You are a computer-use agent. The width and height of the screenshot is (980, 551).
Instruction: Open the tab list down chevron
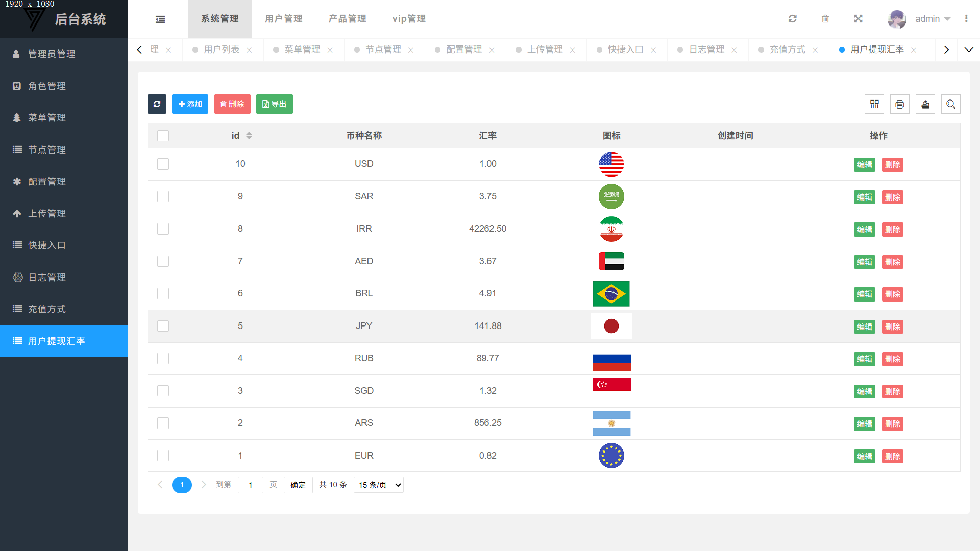click(x=969, y=49)
